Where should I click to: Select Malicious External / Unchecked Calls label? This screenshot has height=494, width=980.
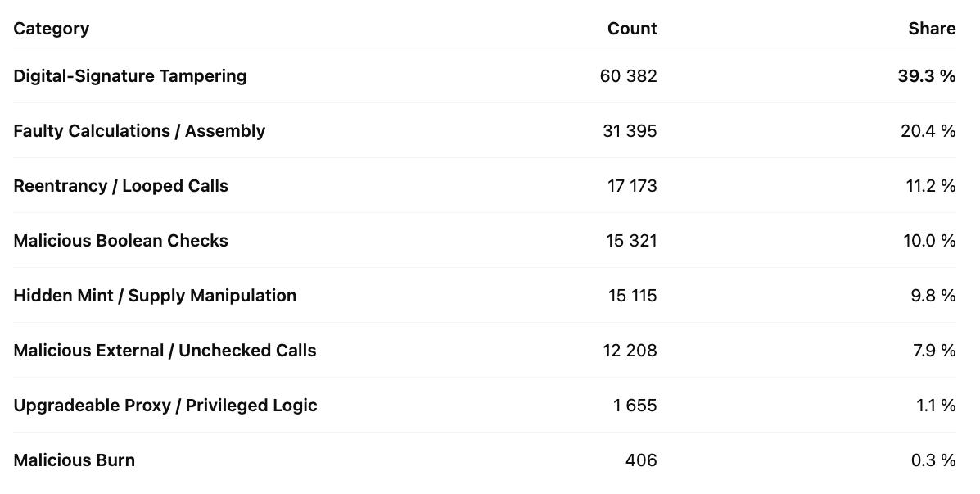coord(165,351)
